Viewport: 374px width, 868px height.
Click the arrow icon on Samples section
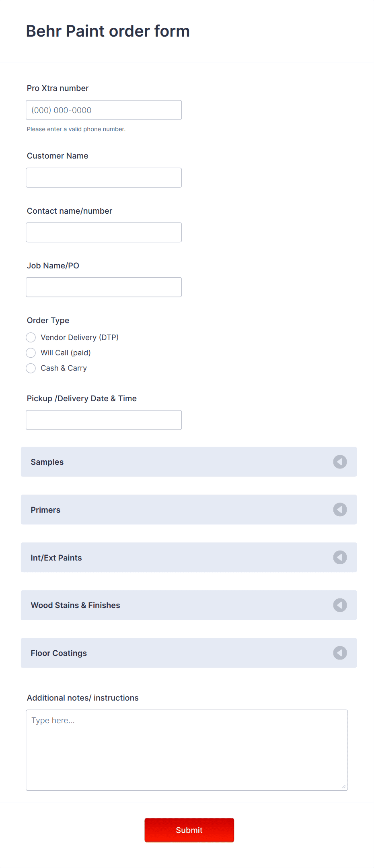click(x=339, y=462)
